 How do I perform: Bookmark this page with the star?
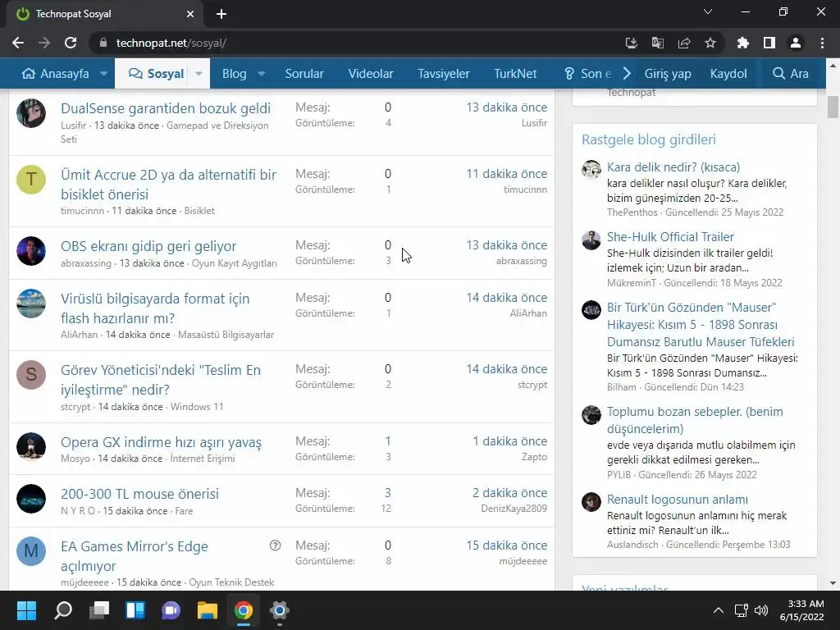pos(710,43)
